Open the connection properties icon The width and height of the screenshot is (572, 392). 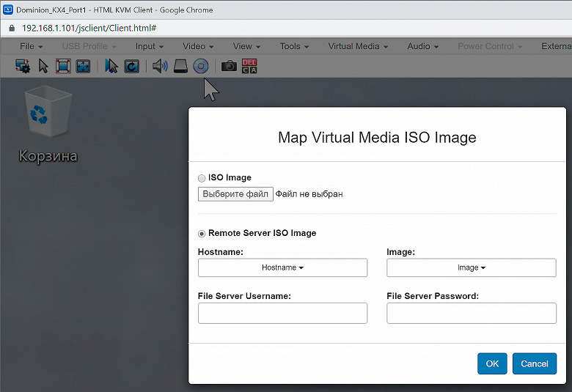(x=23, y=66)
